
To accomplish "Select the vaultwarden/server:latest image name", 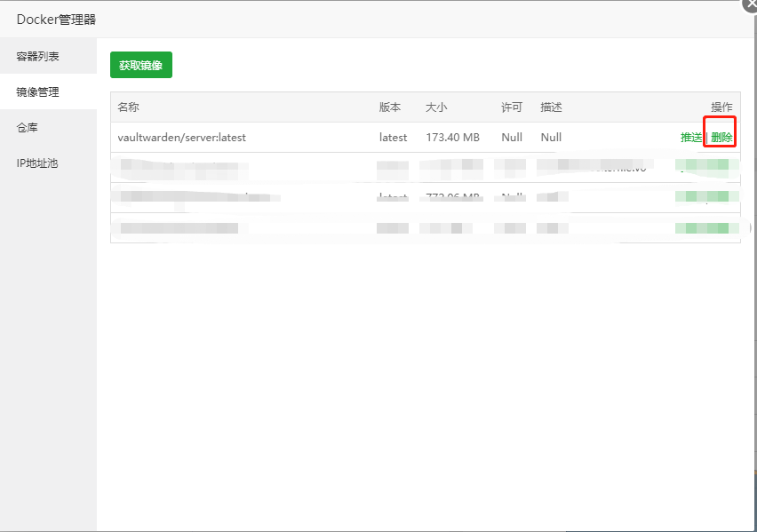I will 181,138.
